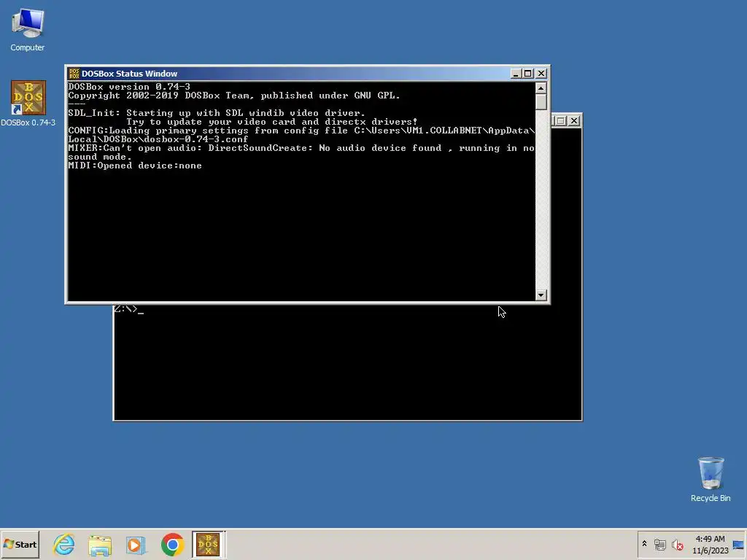This screenshot has width=747, height=560.
Task: Click the 'SDL_Init: Starting up' line
Action: pos(217,113)
